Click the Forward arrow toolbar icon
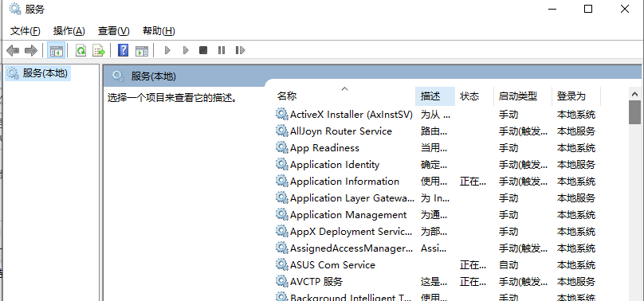Image resolution: width=644 pixels, height=301 pixels. point(31,50)
